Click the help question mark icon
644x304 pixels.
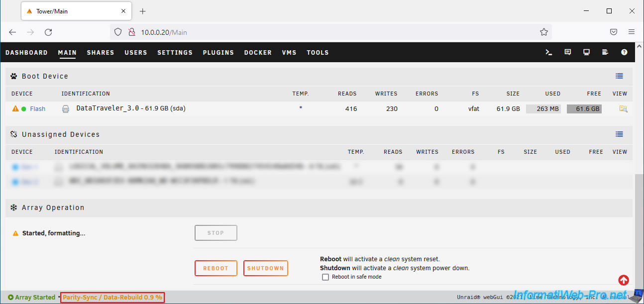[624, 52]
